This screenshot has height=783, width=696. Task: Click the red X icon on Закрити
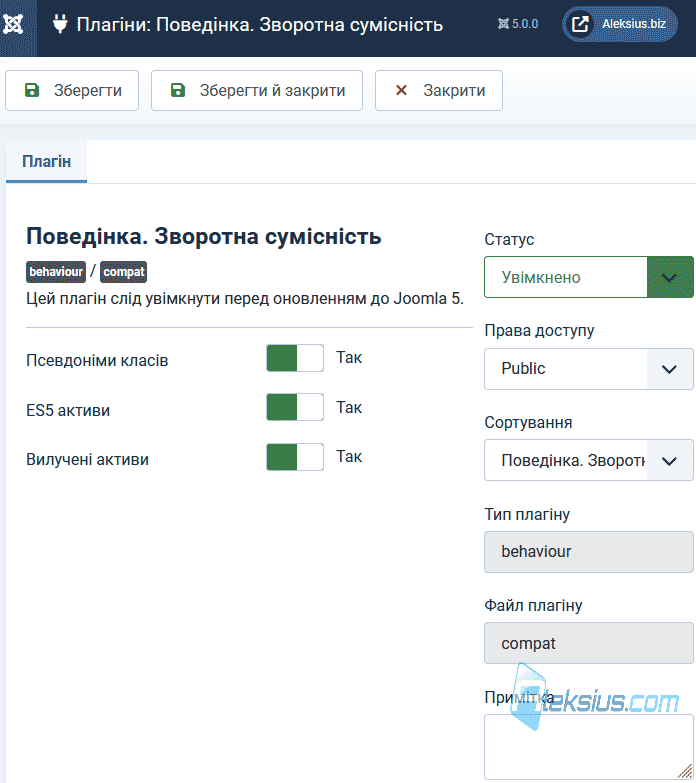[401, 90]
